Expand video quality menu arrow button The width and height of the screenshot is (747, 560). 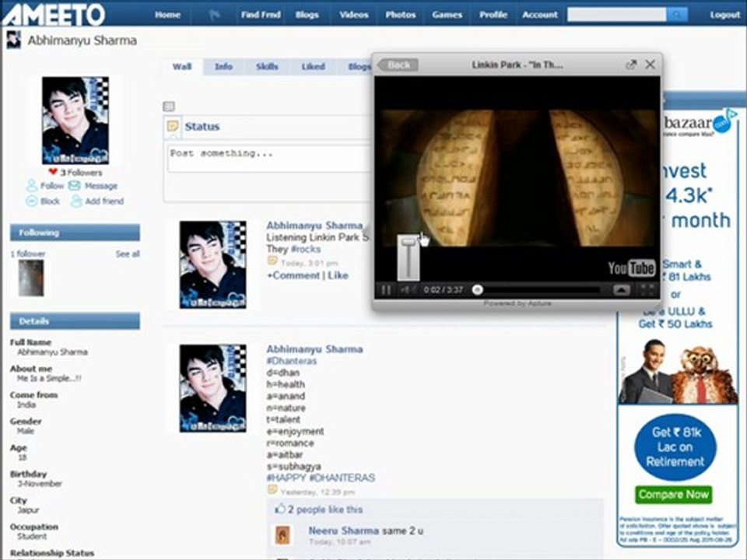pos(622,290)
